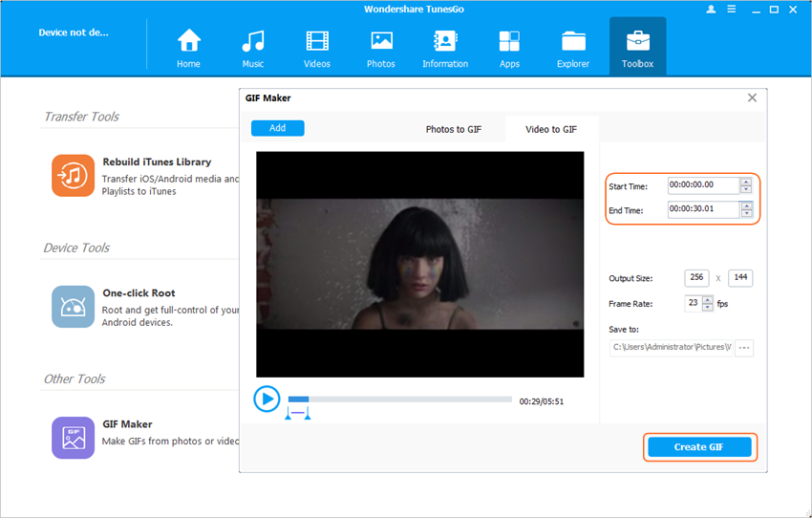Go to the Music section
The width and height of the screenshot is (812, 518).
(253, 42)
